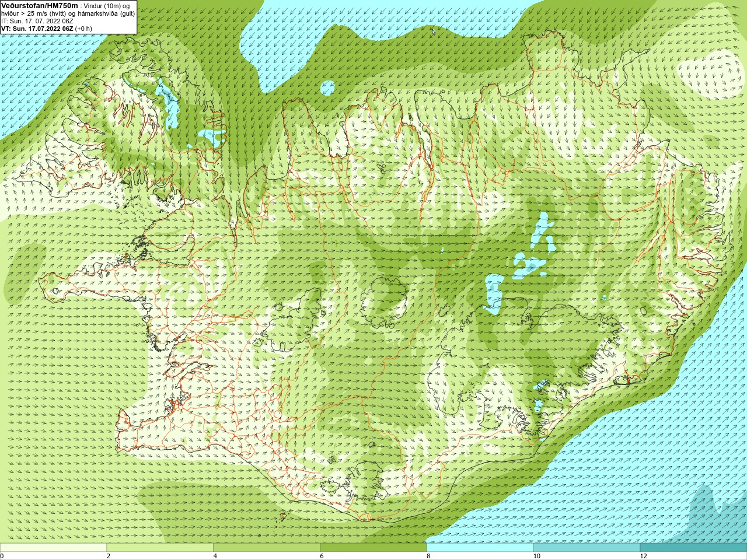
Task: Click the small round cyan patch off the north coast
Action: tap(328, 88)
